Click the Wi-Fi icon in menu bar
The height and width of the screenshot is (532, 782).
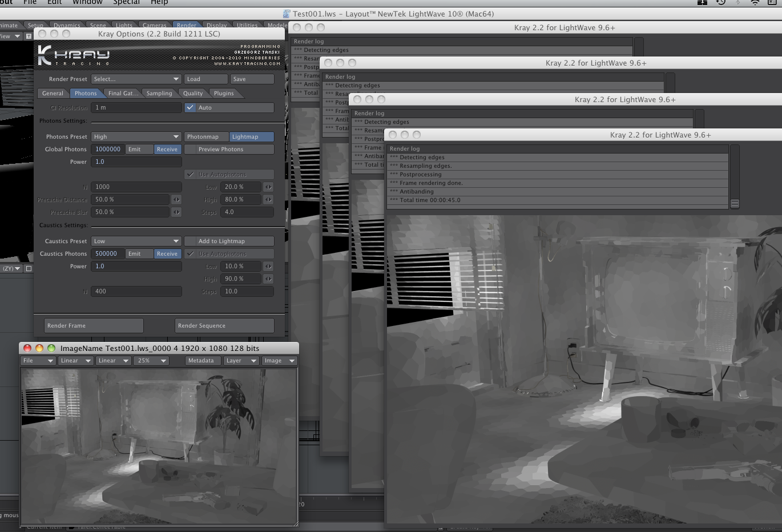click(x=755, y=3)
